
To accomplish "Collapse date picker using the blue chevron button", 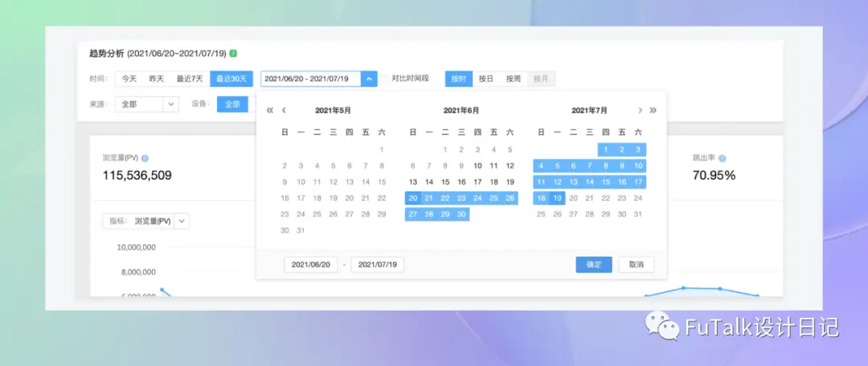I will (369, 79).
